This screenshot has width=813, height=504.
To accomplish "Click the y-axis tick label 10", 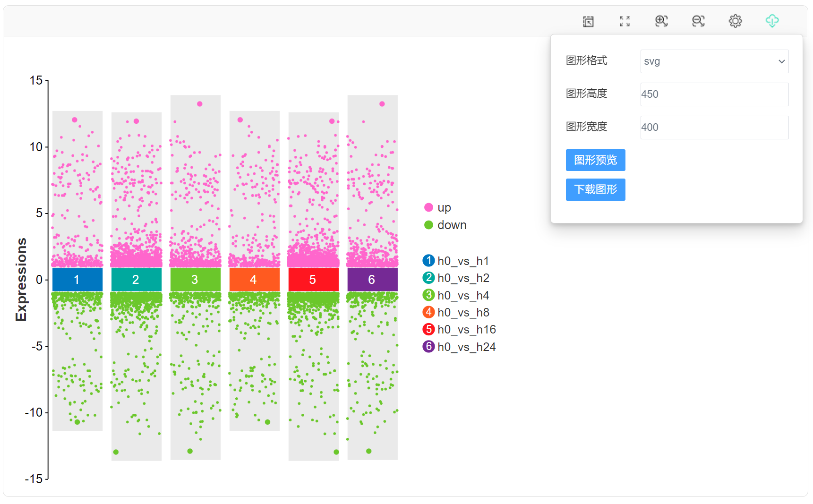I will (36, 147).
